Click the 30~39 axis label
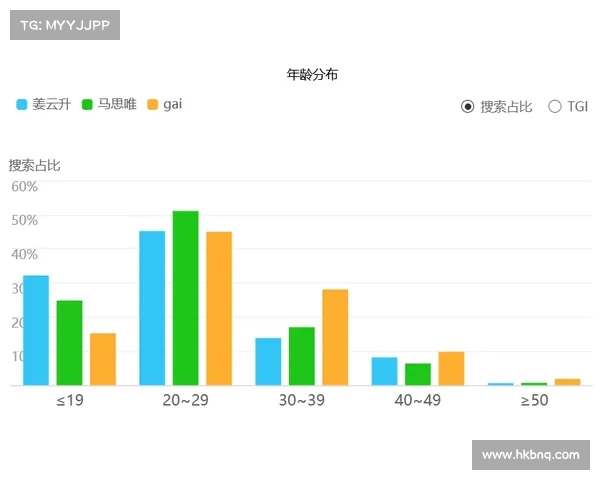 point(302,400)
